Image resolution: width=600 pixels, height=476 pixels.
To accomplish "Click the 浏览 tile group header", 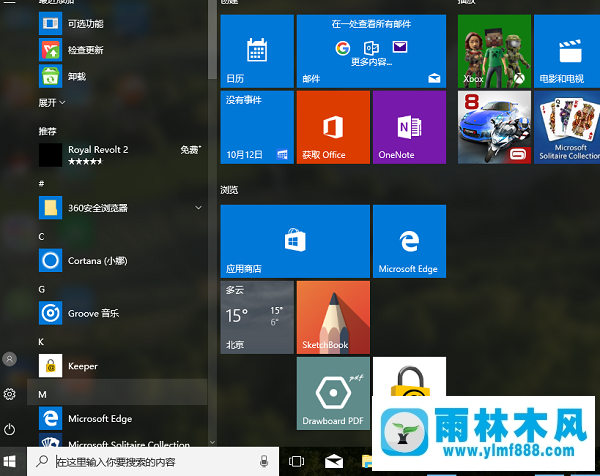I will tap(229, 190).
